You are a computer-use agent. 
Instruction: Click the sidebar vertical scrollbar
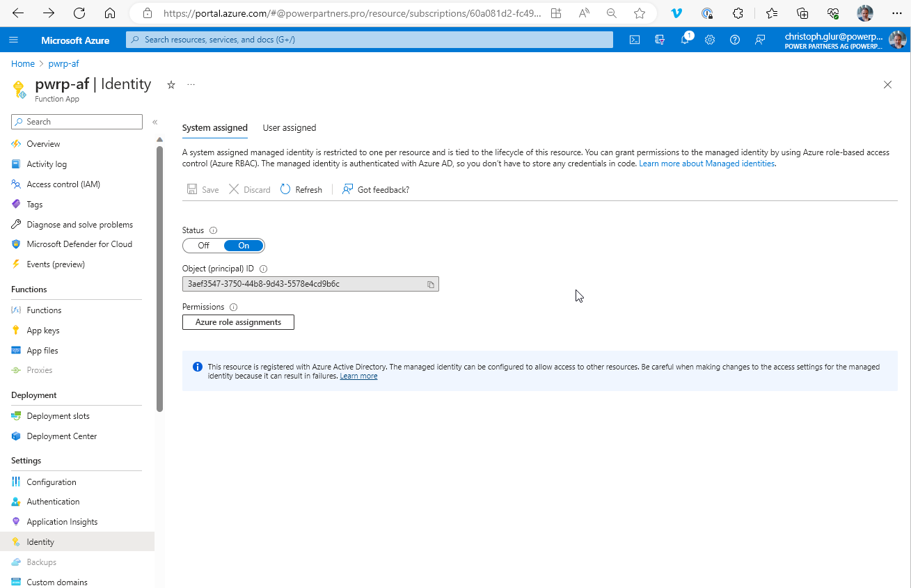click(x=159, y=278)
